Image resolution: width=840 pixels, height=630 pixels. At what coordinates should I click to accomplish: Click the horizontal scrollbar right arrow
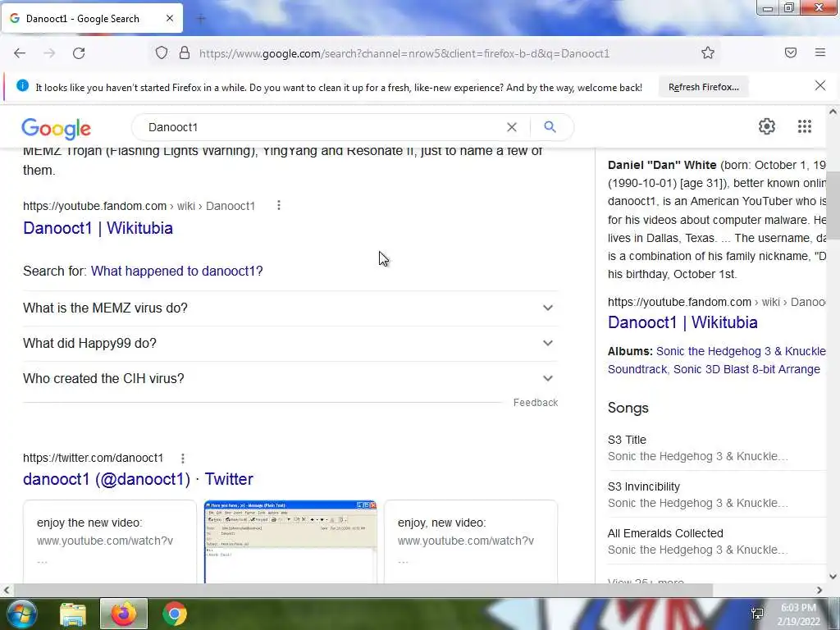[819, 590]
